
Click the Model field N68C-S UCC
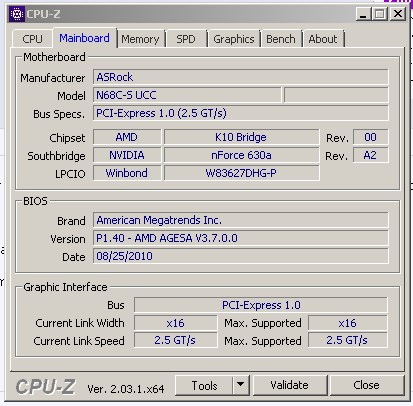pos(187,95)
